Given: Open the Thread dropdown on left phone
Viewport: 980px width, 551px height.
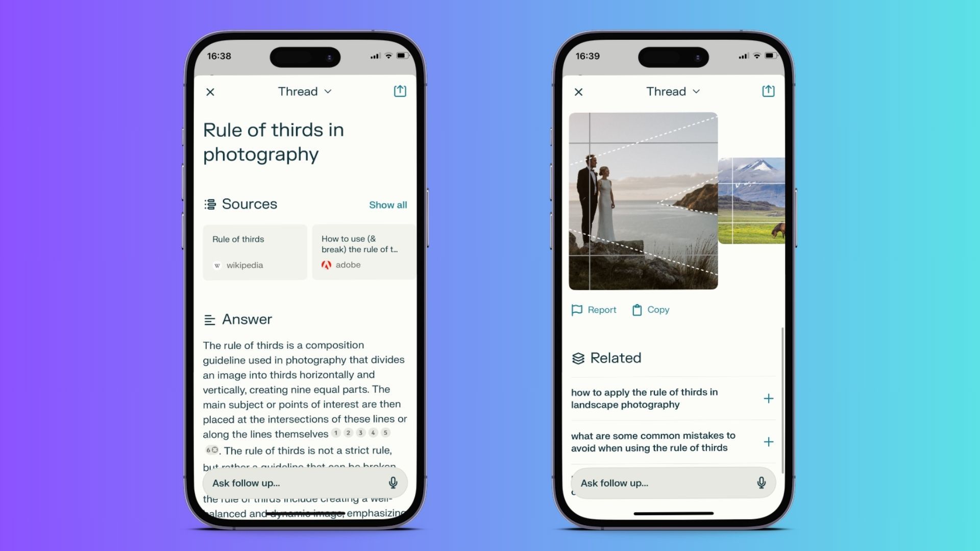Looking at the screenshot, I should [304, 91].
